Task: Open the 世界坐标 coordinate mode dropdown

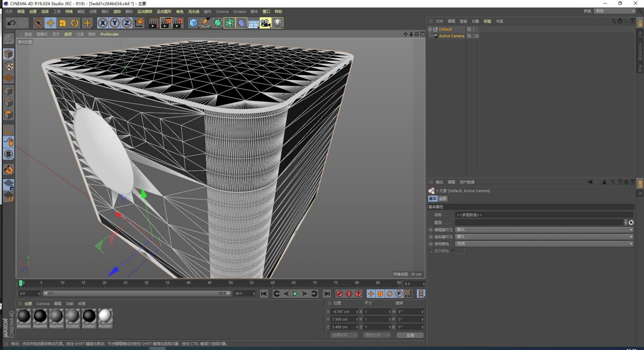Action: 344,335
